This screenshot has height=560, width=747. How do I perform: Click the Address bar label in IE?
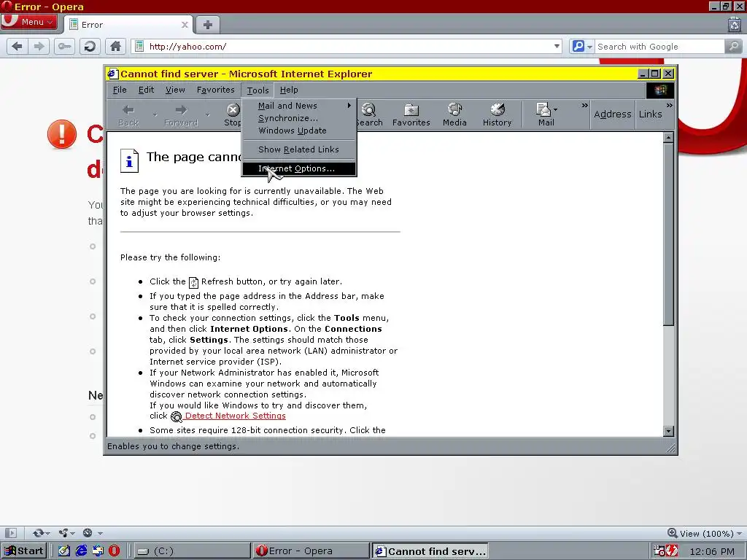pyautogui.click(x=612, y=114)
